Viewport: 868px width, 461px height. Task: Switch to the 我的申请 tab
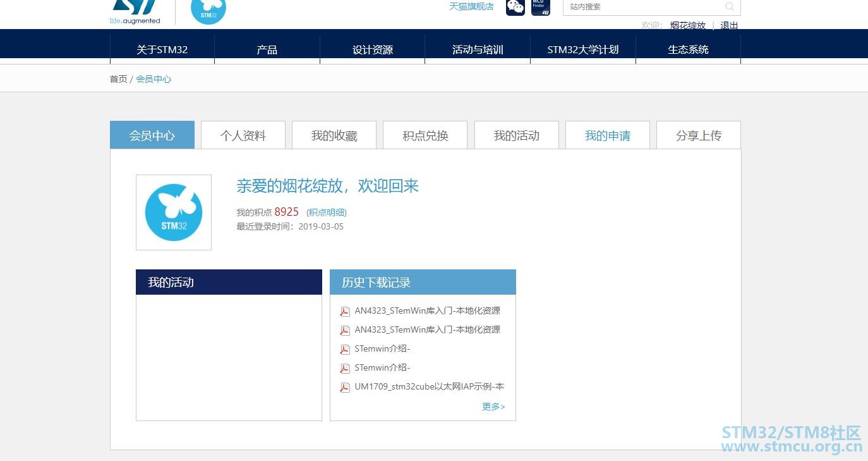608,135
